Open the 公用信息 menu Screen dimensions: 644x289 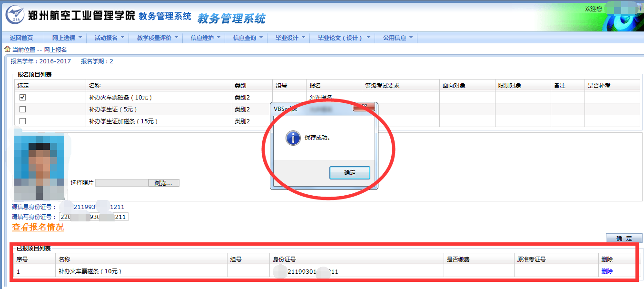pyautogui.click(x=397, y=38)
